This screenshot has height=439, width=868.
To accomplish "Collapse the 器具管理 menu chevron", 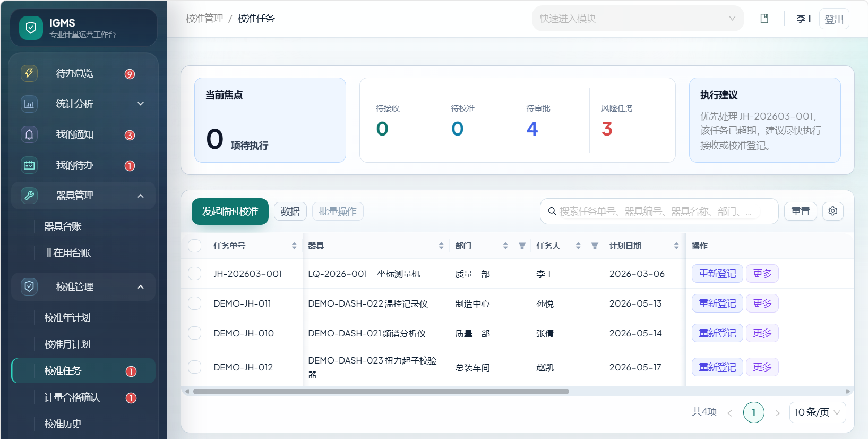I will tap(141, 196).
